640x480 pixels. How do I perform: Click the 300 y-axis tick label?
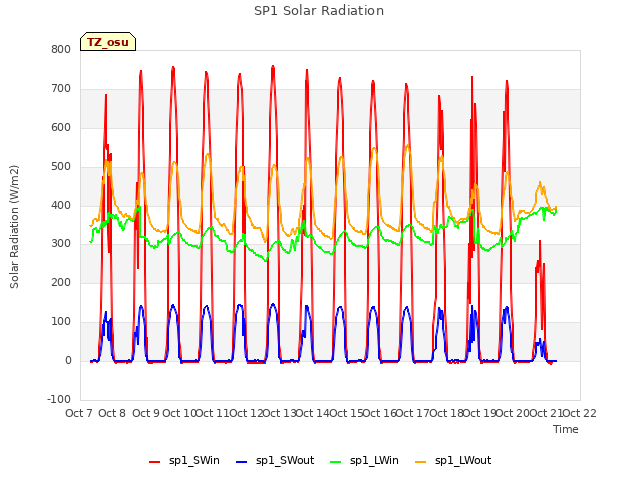pos(61,244)
